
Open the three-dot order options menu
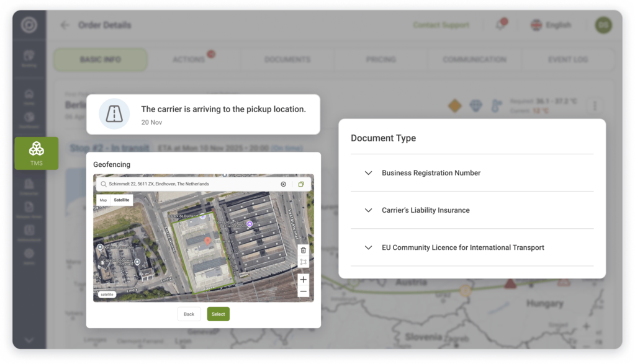595,106
